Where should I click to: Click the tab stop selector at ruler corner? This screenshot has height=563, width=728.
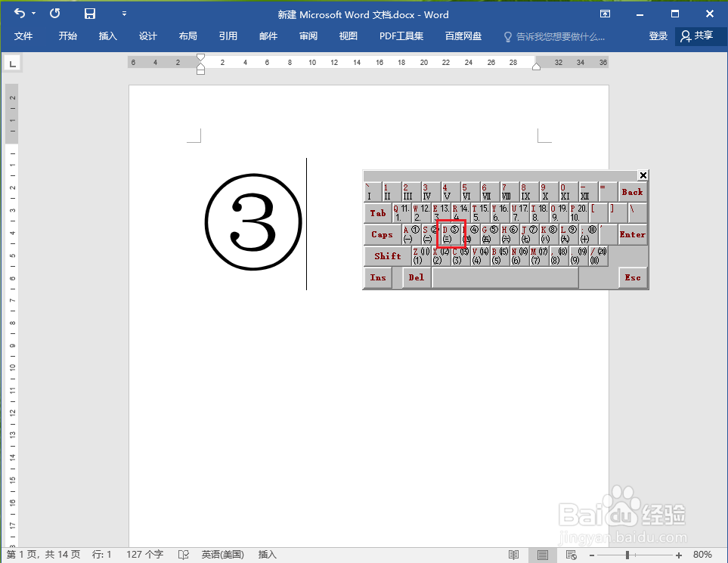[13, 63]
